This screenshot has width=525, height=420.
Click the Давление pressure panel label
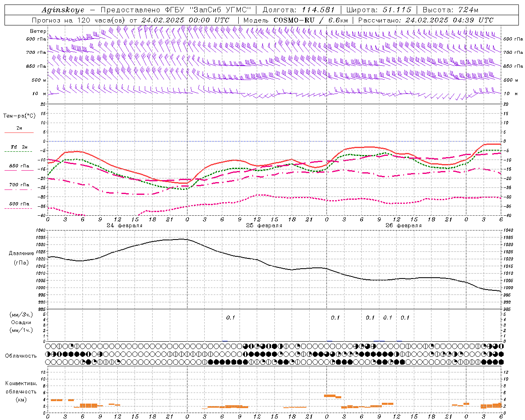[x=21, y=253]
